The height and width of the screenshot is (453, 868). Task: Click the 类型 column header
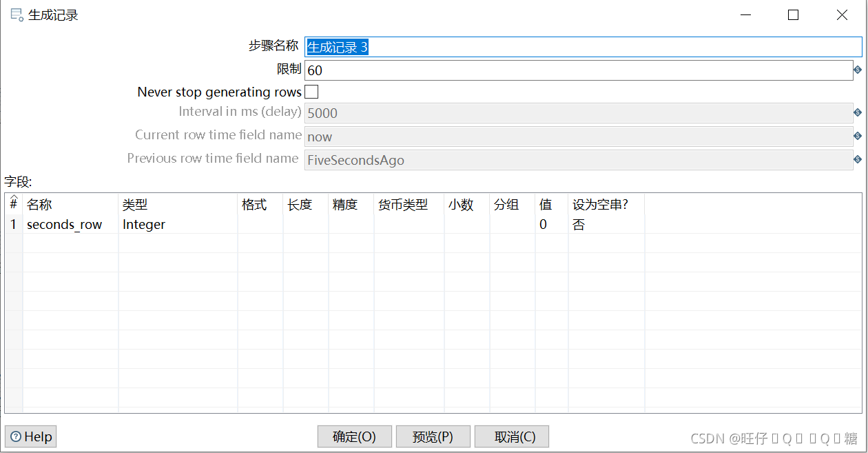(x=178, y=205)
